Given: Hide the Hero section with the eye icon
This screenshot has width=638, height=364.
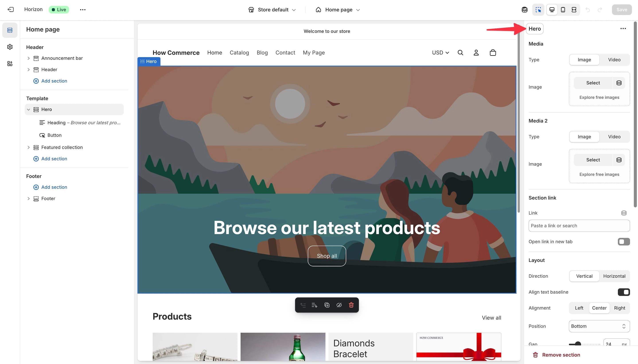Looking at the screenshot, I should click(x=339, y=305).
